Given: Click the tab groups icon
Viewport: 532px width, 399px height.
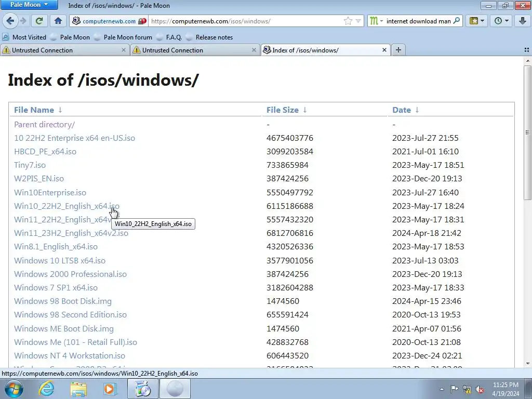Looking at the screenshot, I should (527, 50).
